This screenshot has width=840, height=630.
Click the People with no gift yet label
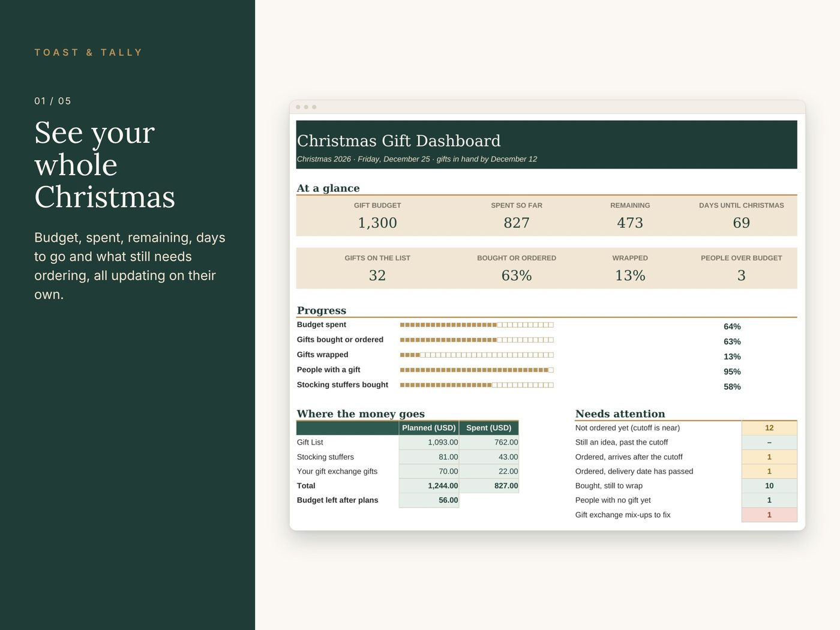(x=613, y=500)
